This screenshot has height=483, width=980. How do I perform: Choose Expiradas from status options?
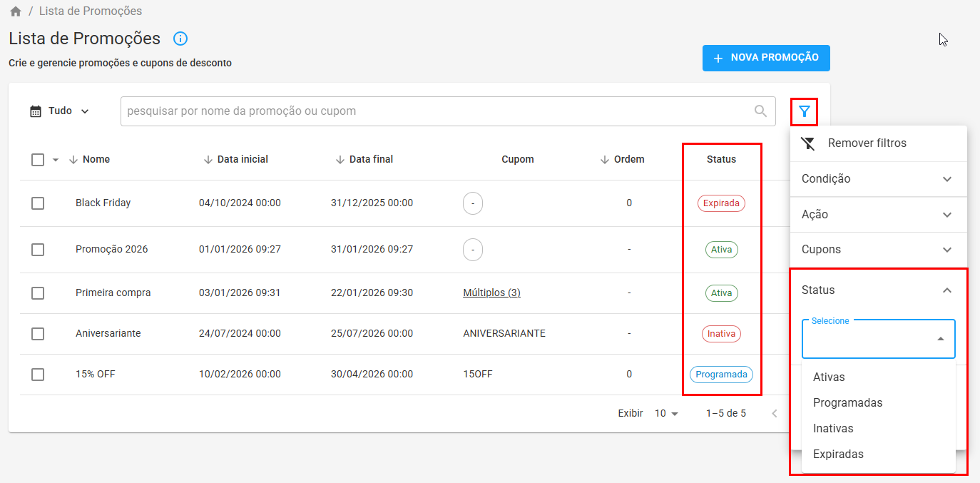point(838,454)
